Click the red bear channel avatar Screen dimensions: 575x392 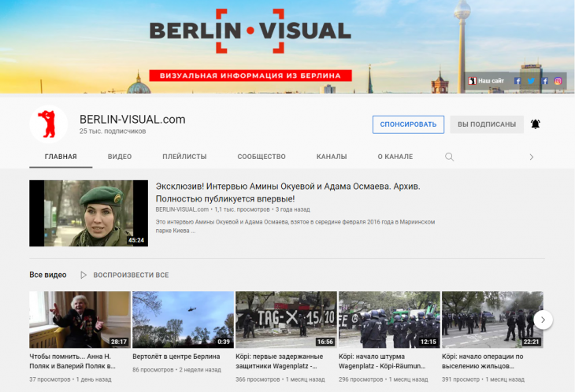click(x=48, y=124)
